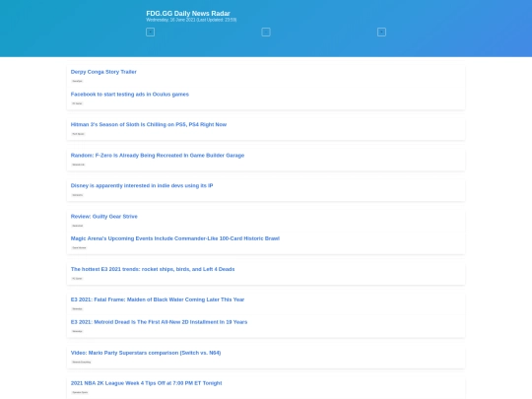Click source tag under Magic Arena headline
The image size is (532, 399).
[79, 247]
